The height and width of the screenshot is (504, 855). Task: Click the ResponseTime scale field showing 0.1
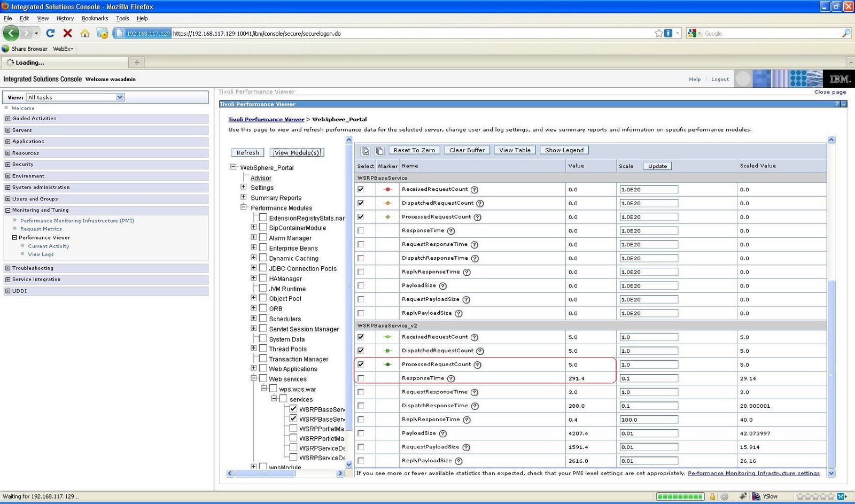pyautogui.click(x=649, y=378)
